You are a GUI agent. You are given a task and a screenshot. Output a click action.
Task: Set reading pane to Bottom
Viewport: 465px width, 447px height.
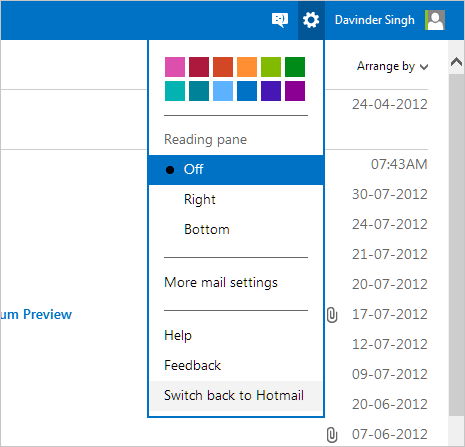pos(236,229)
